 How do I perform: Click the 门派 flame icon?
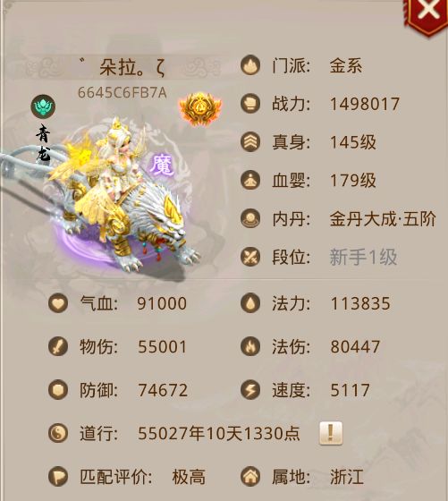pos(250,65)
